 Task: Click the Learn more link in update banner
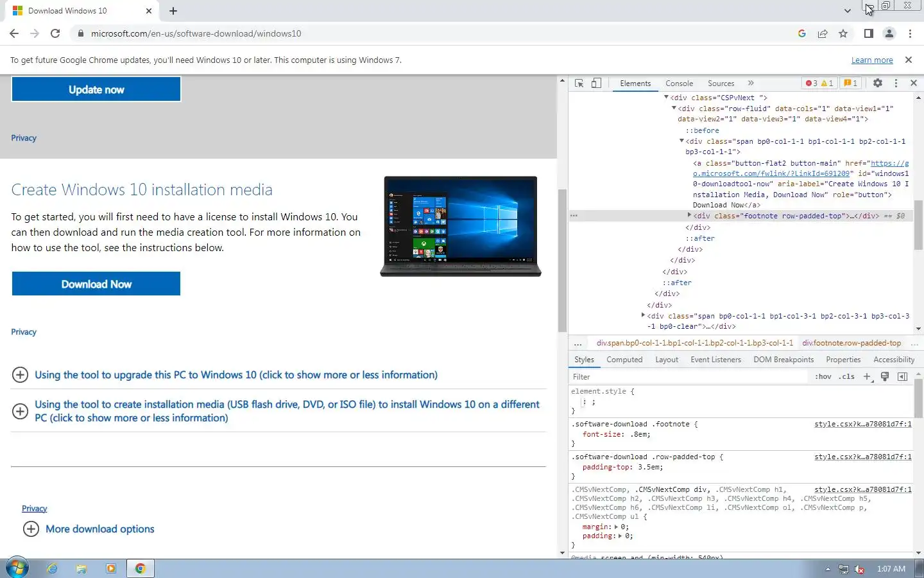[x=872, y=60]
